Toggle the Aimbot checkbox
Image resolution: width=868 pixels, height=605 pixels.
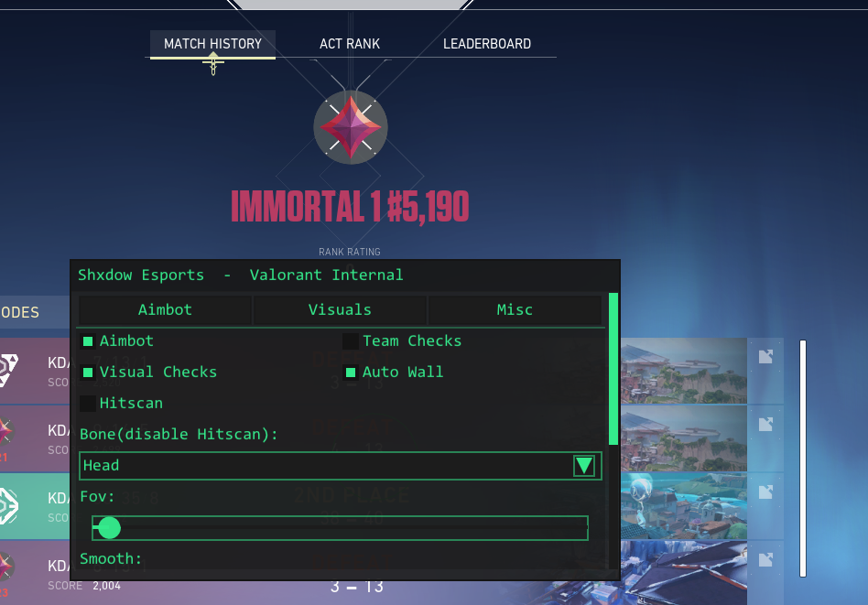click(88, 341)
